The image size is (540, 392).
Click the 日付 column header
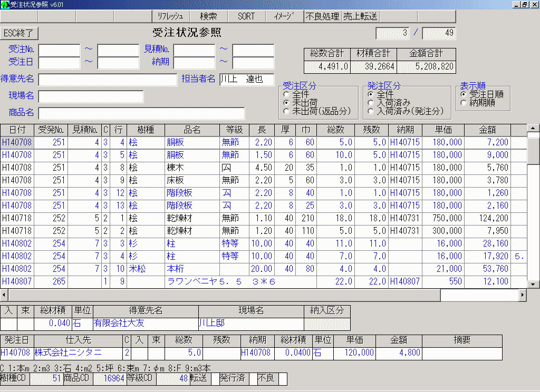tap(17, 130)
